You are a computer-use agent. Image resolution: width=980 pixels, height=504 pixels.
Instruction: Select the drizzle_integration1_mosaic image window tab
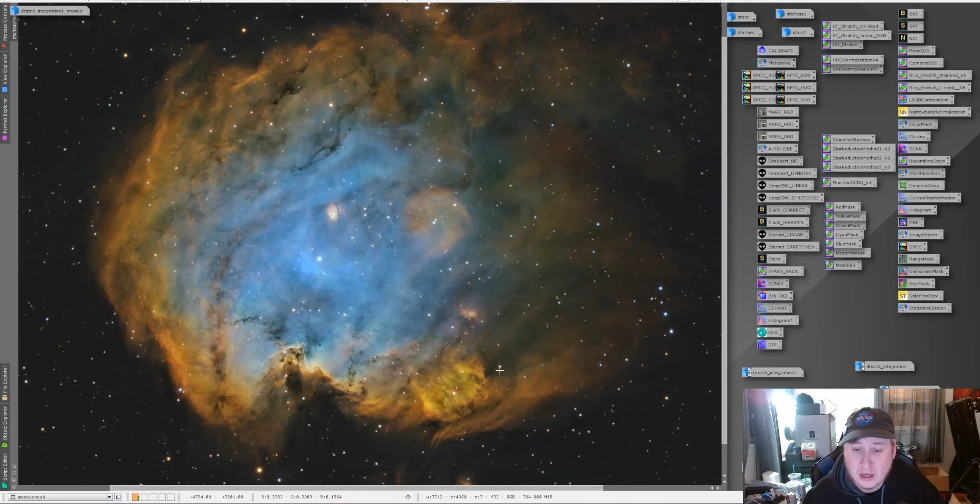point(51,11)
